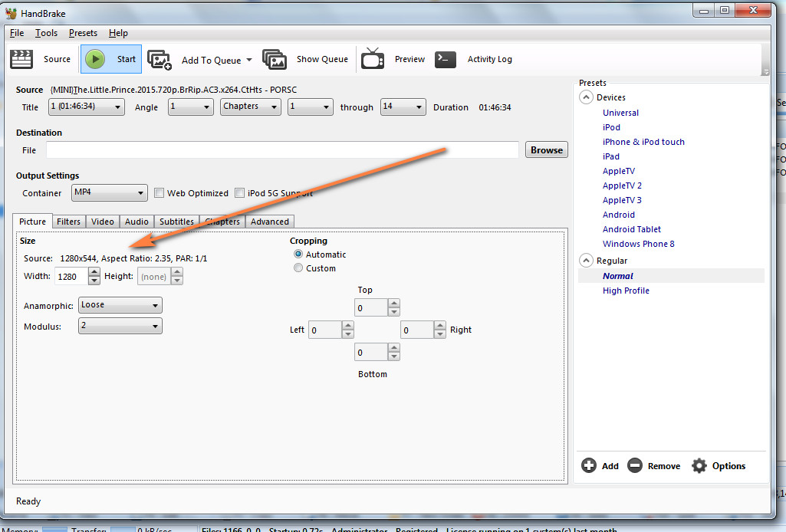Click the Remove preset button label

pyautogui.click(x=663, y=466)
